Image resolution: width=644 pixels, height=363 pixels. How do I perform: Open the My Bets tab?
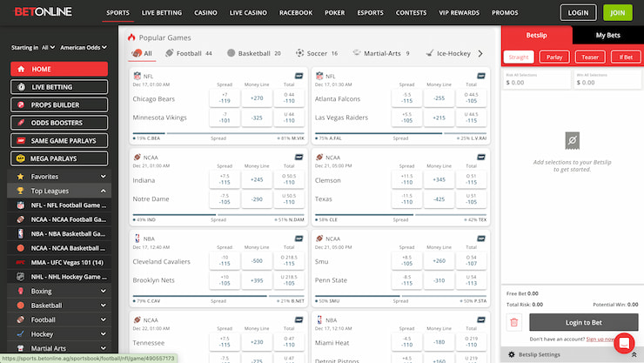click(x=607, y=35)
